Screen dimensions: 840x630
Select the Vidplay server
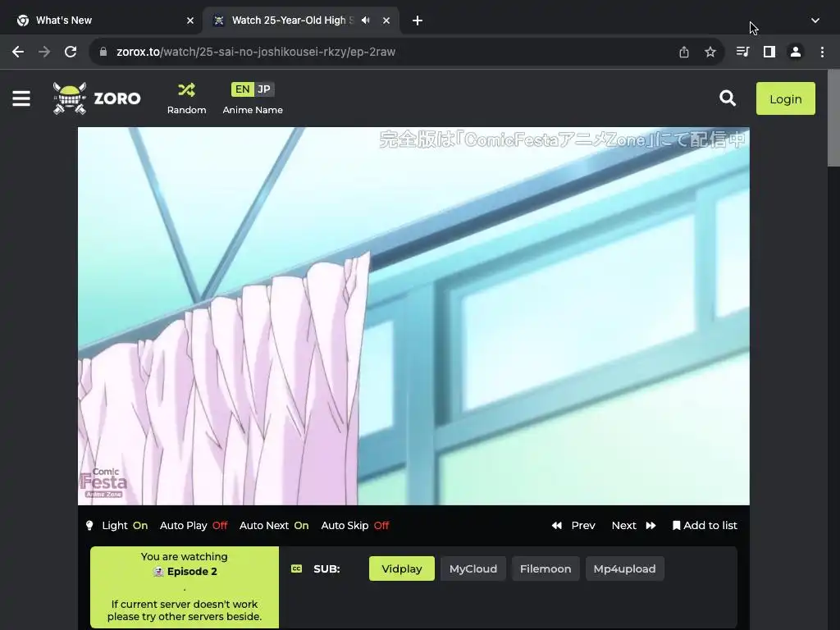point(402,569)
